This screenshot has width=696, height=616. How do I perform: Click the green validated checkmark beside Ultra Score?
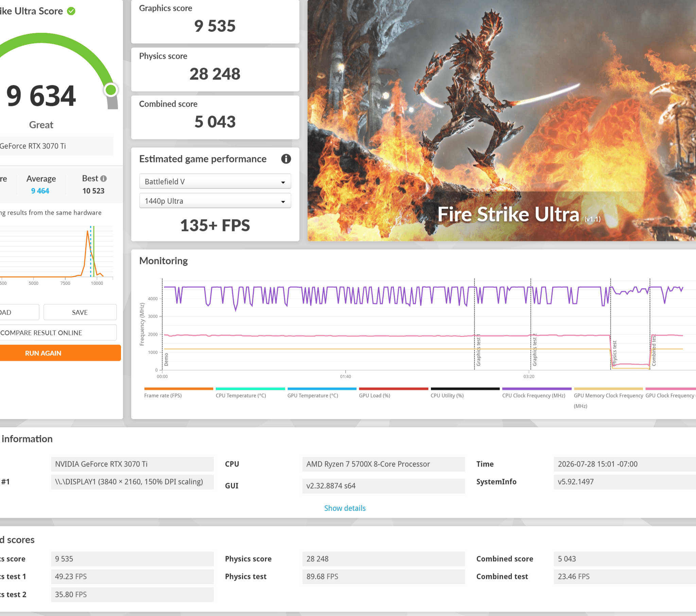coord(71,11)
